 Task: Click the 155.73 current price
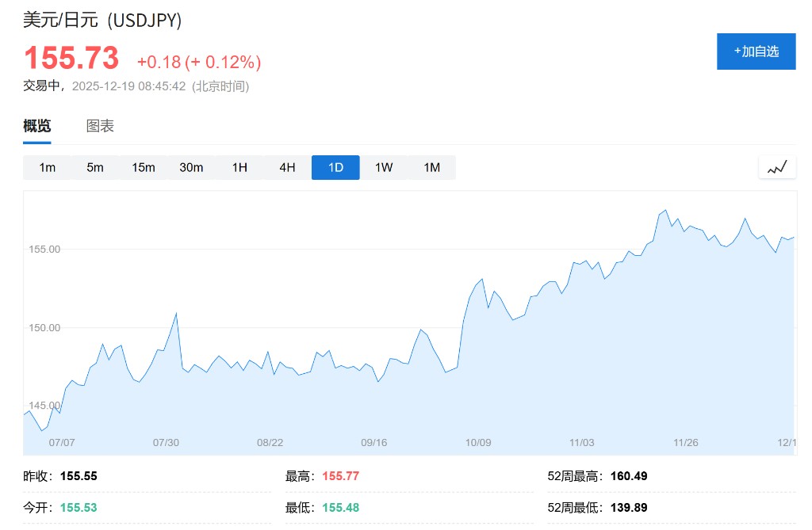(x=71, y=59)
